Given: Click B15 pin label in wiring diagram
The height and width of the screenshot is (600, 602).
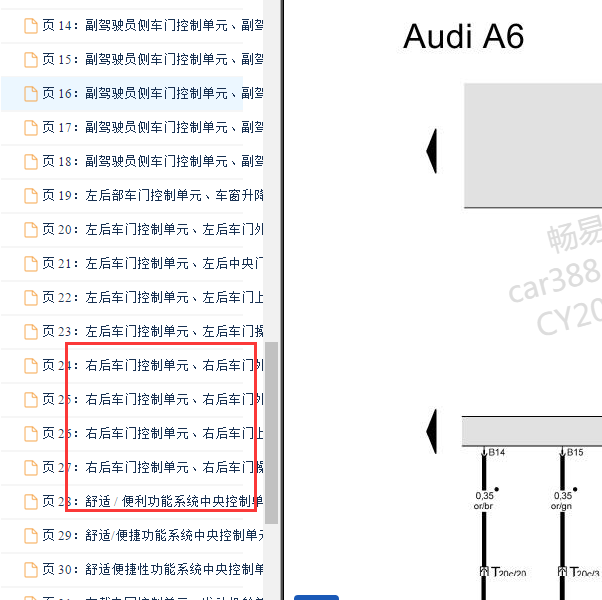Looking at the screenshot, I should (575, 452).
